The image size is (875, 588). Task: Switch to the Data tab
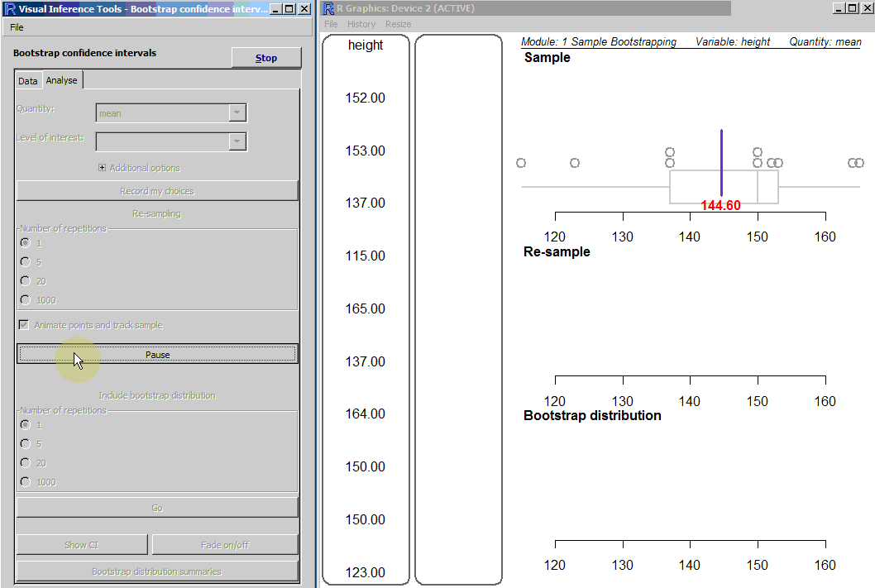tap(28, 81)
